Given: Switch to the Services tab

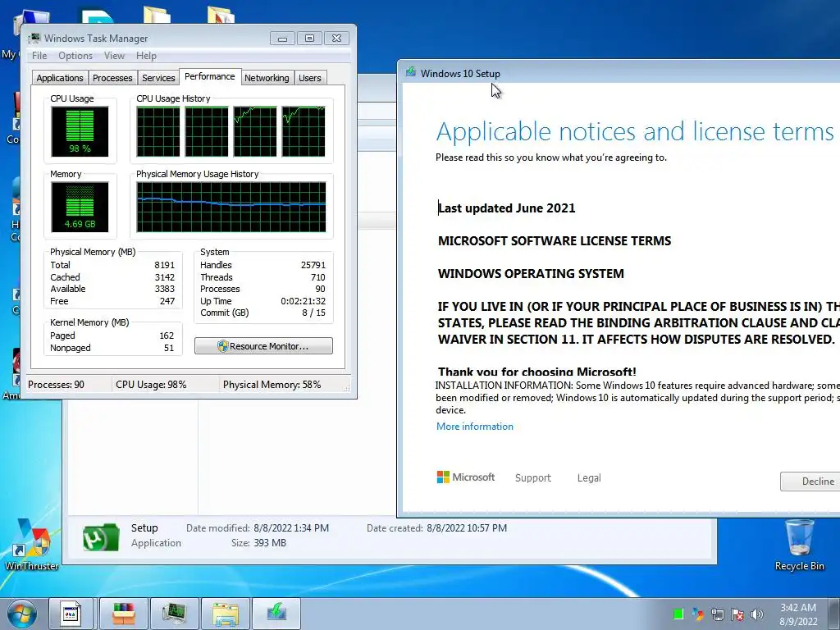Looking at the screenshot, I should (x=158, y=78).
